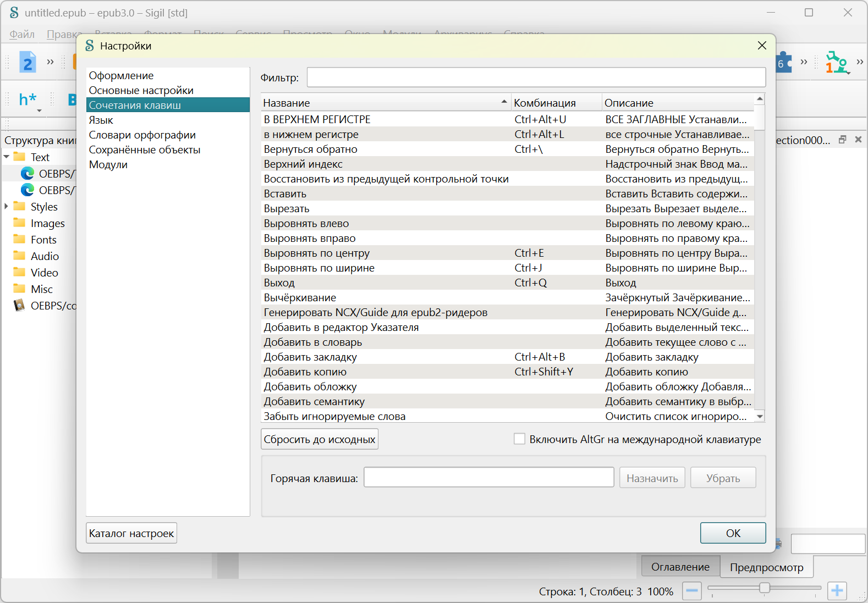Viewport: 868px width, 603px height.
Task: Click the heading h* toolbar icon
Action: 27,99
